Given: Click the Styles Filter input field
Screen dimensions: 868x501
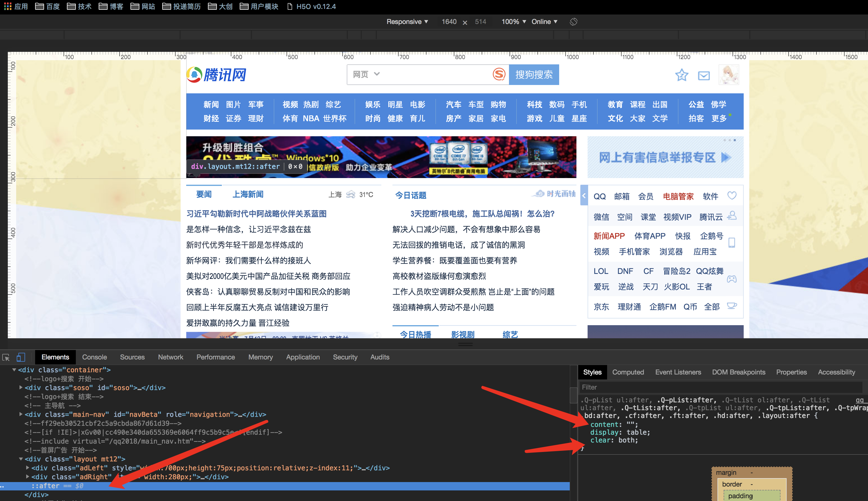Looking at the screenshot, I should [721, 387].
